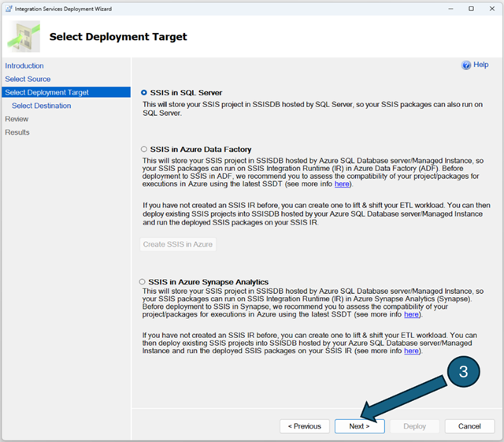Click the Next button

[x=360, y=426]
